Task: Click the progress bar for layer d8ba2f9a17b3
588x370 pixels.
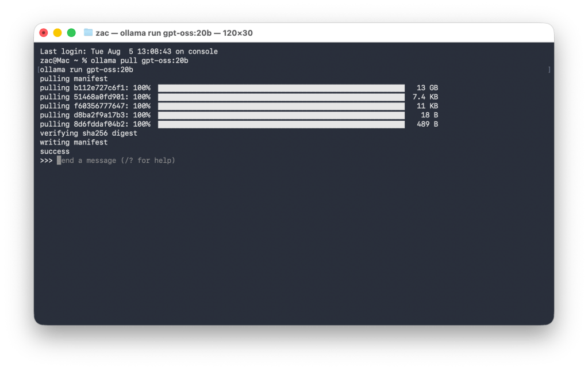Action: tap(281, 115)
